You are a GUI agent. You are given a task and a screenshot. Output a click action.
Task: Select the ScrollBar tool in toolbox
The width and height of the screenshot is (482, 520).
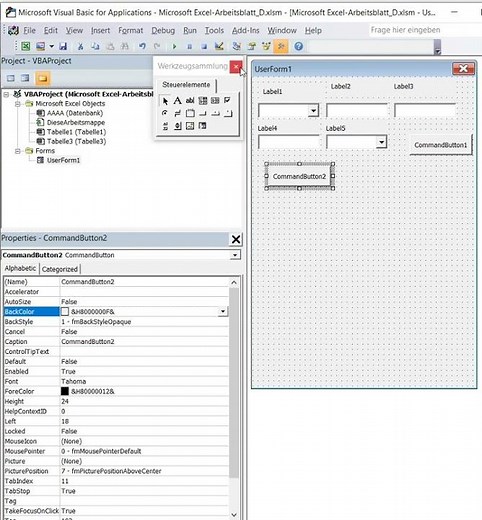[165, 126]
